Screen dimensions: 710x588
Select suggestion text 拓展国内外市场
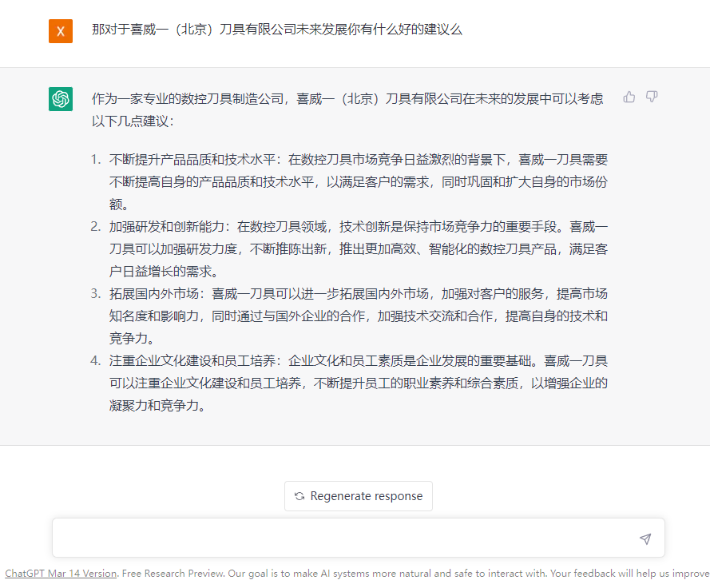(153, 293)
